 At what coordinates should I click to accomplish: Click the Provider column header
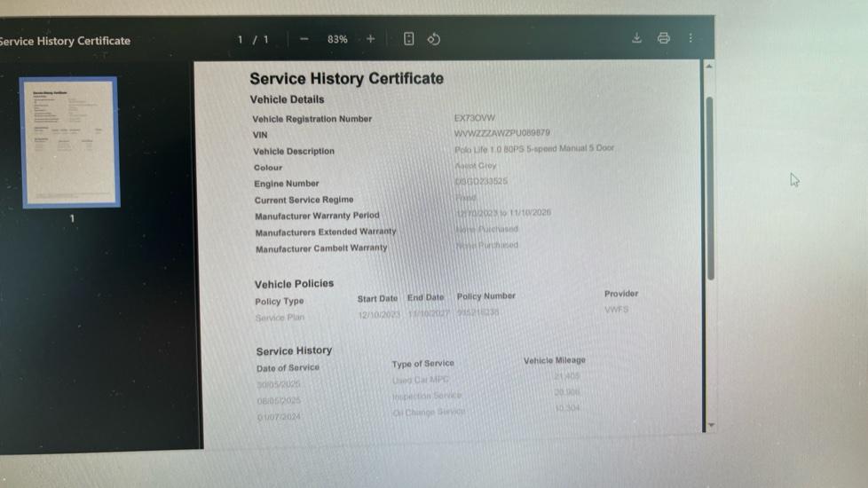coord(621,294)
